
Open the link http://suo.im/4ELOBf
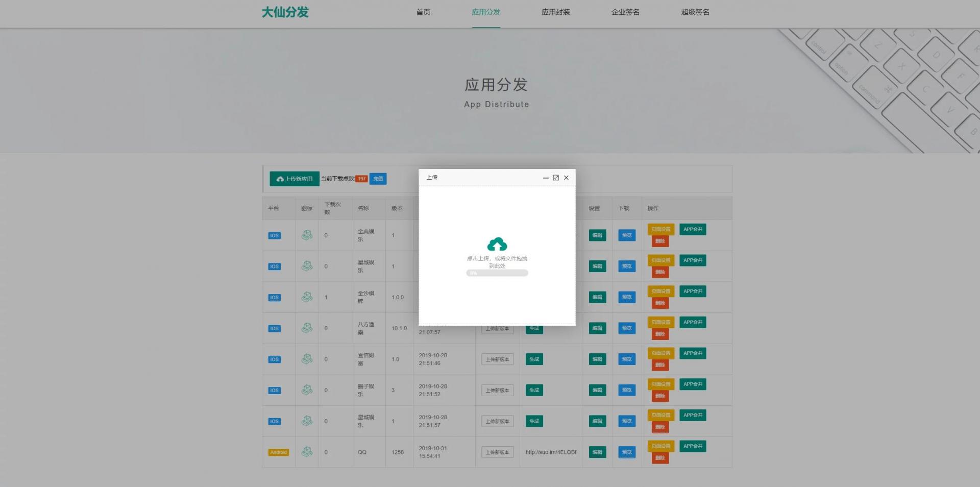coord(551,452)
